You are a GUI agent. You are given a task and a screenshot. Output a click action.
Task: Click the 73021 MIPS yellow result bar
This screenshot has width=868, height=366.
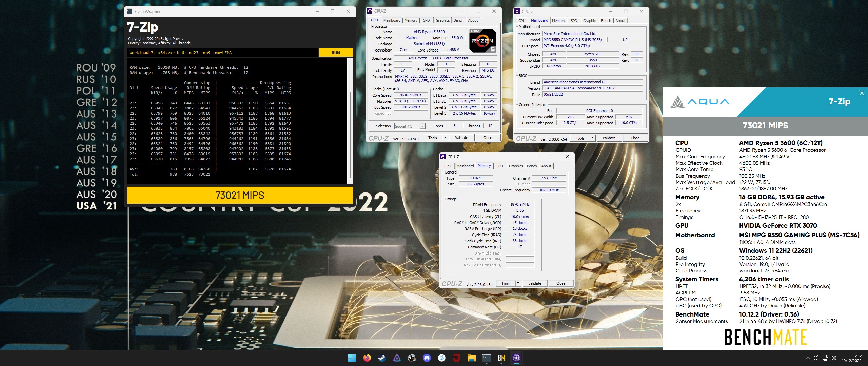pos(240,195)
